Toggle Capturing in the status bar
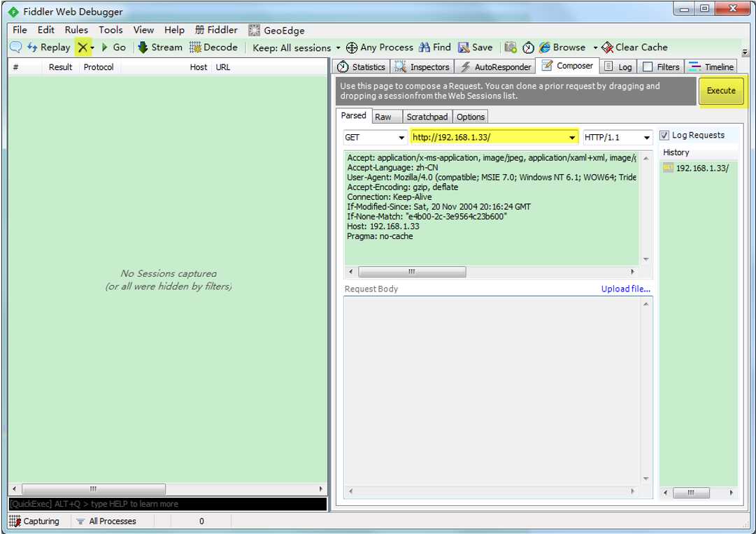 click(35, 521)
